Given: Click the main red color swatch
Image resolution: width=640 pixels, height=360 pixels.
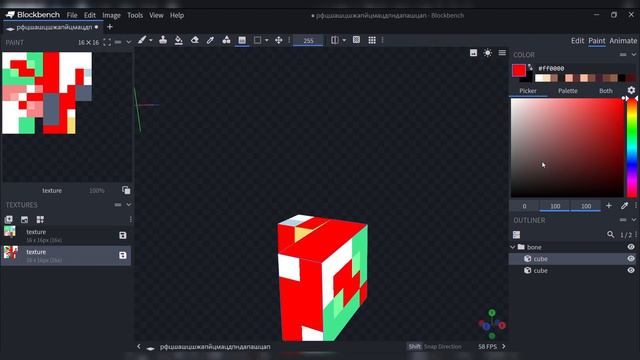Looking at the screenshot, I should tap(519, 71).
